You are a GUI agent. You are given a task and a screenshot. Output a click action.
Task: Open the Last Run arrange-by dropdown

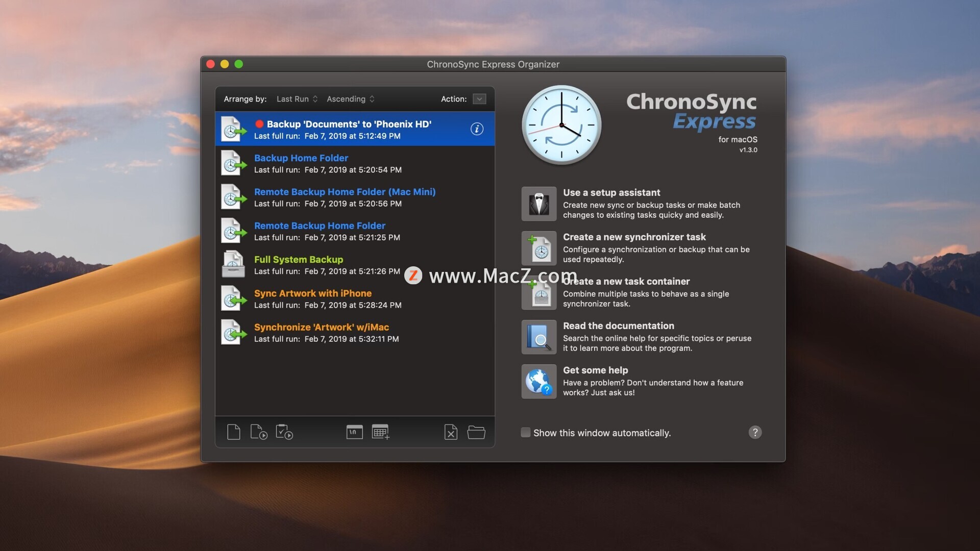click(x=297, y=99)
